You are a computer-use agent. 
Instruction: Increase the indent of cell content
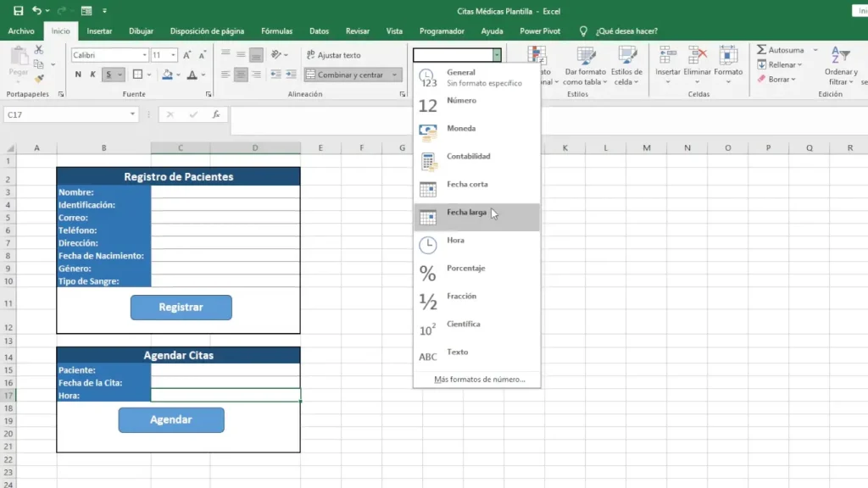292,75
